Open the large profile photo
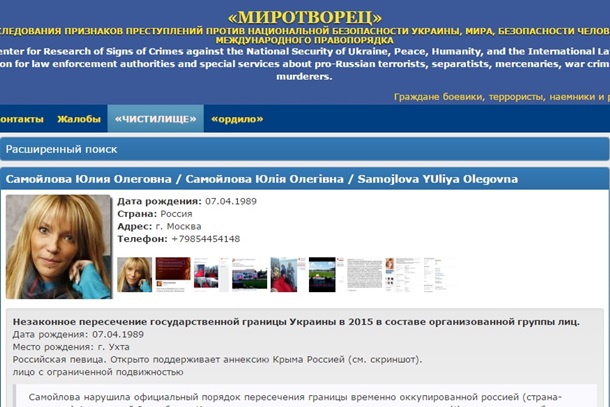 (x=59, y=246)
